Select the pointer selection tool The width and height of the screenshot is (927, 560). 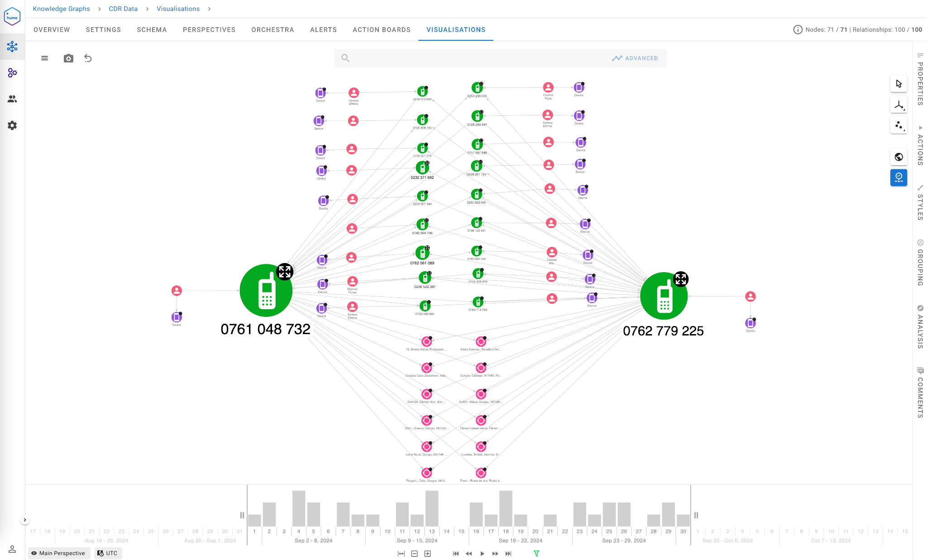[898, 84]
